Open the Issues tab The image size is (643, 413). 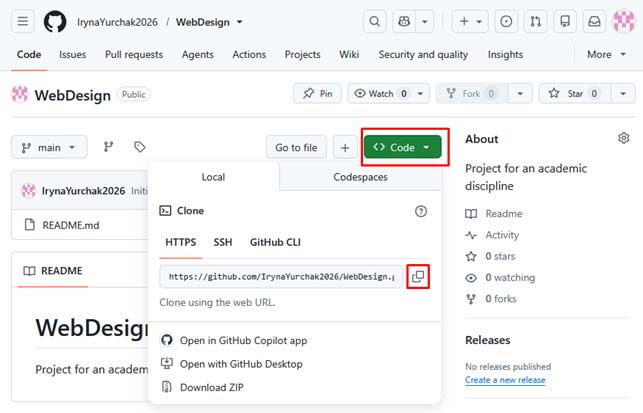[73, 55]
